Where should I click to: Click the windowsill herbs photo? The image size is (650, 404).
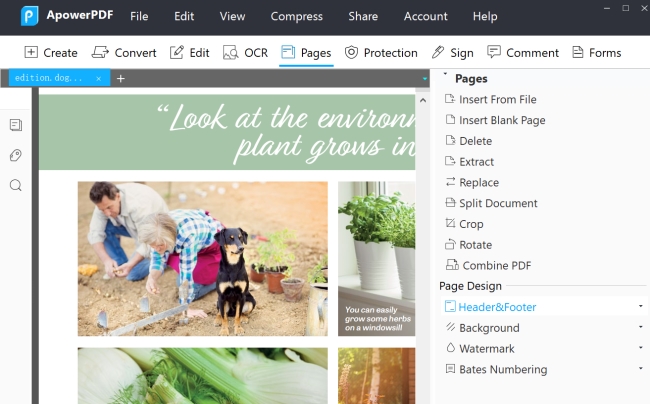[376, 259]
